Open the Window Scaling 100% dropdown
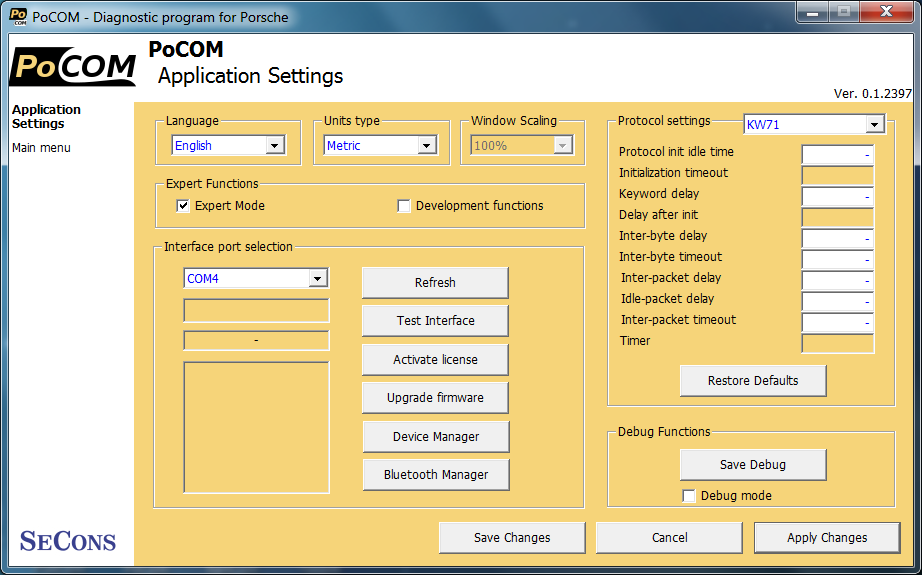This screenshot has width=922, height=575. (x=522, y=145)
